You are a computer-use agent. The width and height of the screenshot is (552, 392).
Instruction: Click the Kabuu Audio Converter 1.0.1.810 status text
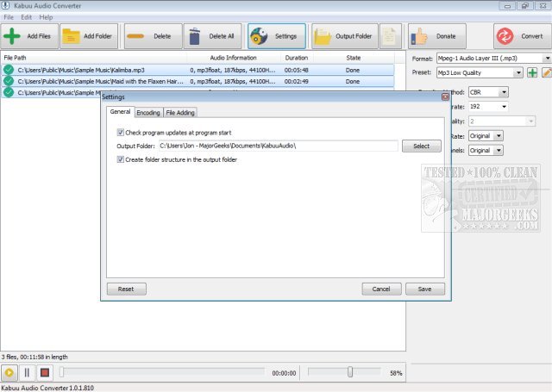click(x=47, y=388)
